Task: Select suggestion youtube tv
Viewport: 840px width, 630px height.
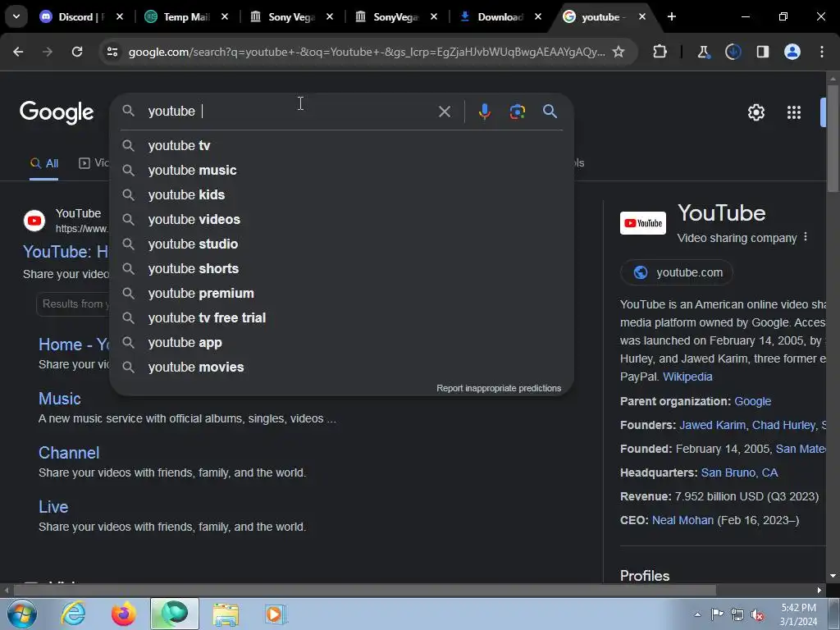Action: coord(342,146)
